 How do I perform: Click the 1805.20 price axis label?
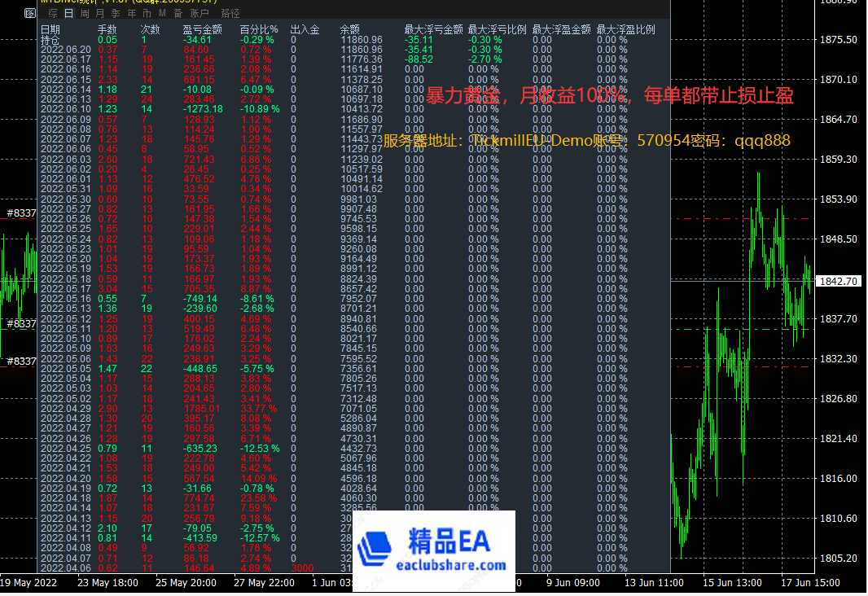(839, 558)
